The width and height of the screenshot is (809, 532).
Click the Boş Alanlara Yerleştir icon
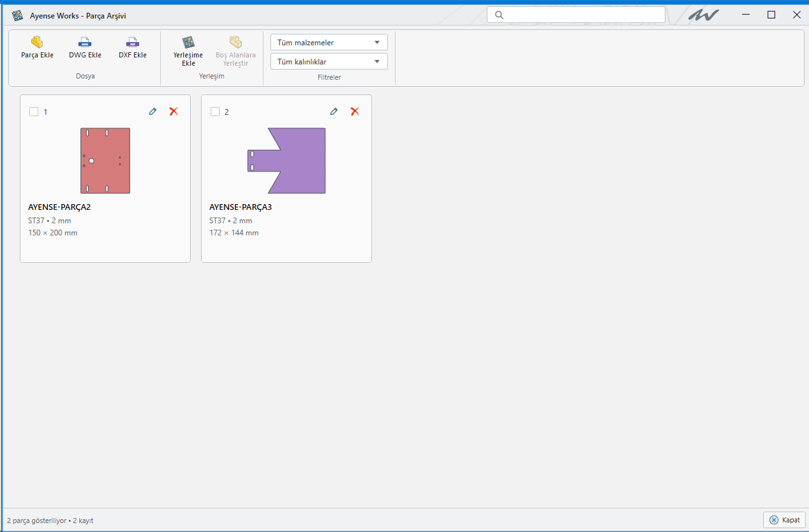coord(235,42)
